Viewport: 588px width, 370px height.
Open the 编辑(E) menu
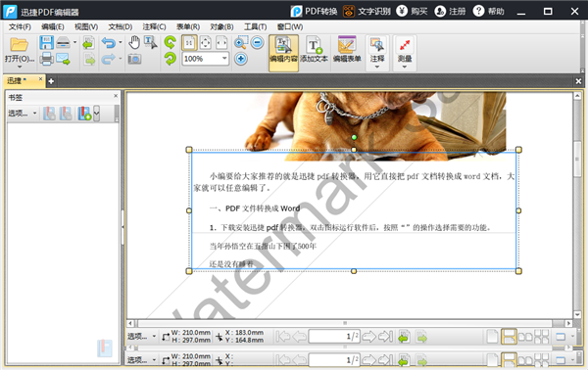click(x=53, y=27)
